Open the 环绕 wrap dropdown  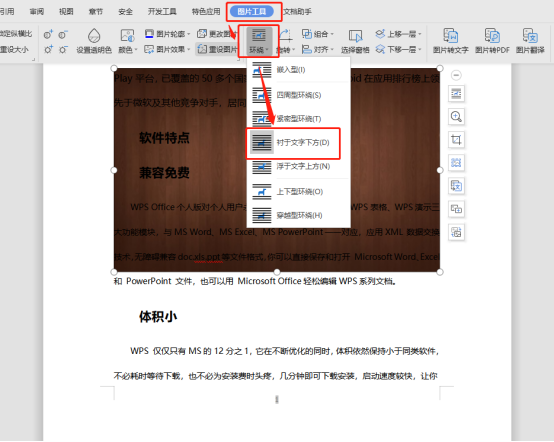click(x=259, y=41)
